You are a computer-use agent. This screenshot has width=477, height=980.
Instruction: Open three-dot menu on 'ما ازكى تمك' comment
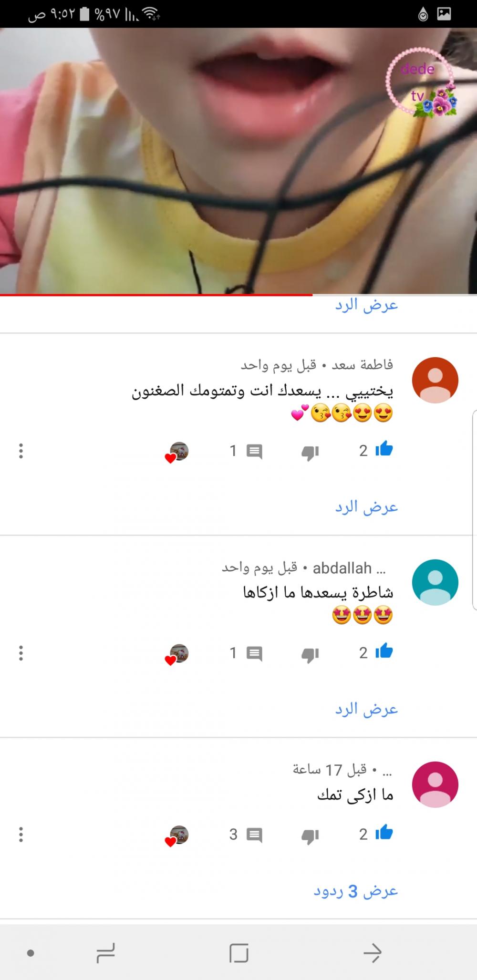tap(21, 835)
